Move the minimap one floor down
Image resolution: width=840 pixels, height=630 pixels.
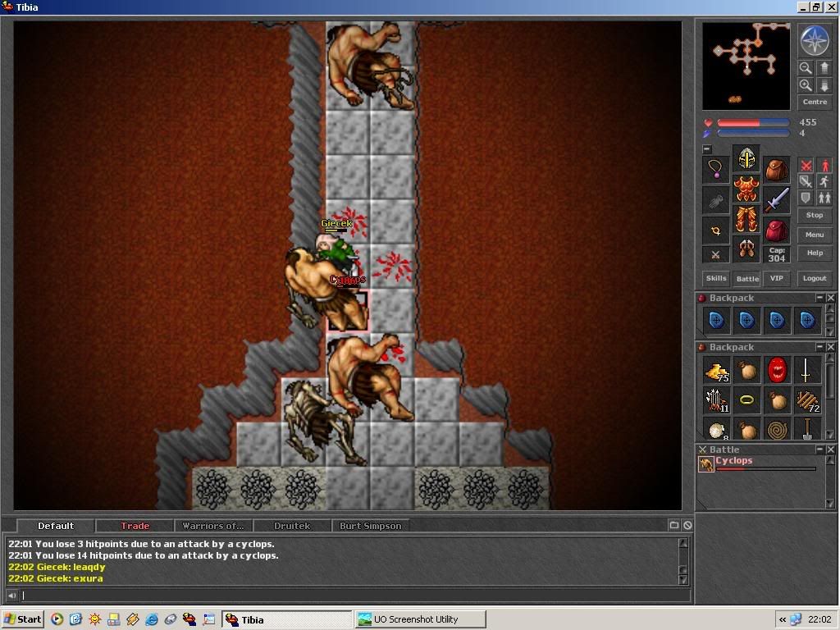(824, 85)
